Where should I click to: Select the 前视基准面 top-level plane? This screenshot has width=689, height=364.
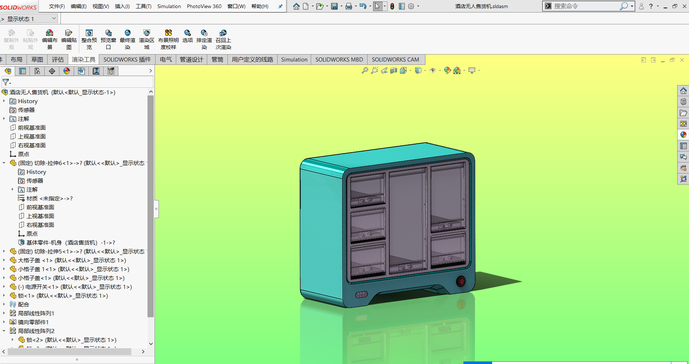[x=32, y=127]
